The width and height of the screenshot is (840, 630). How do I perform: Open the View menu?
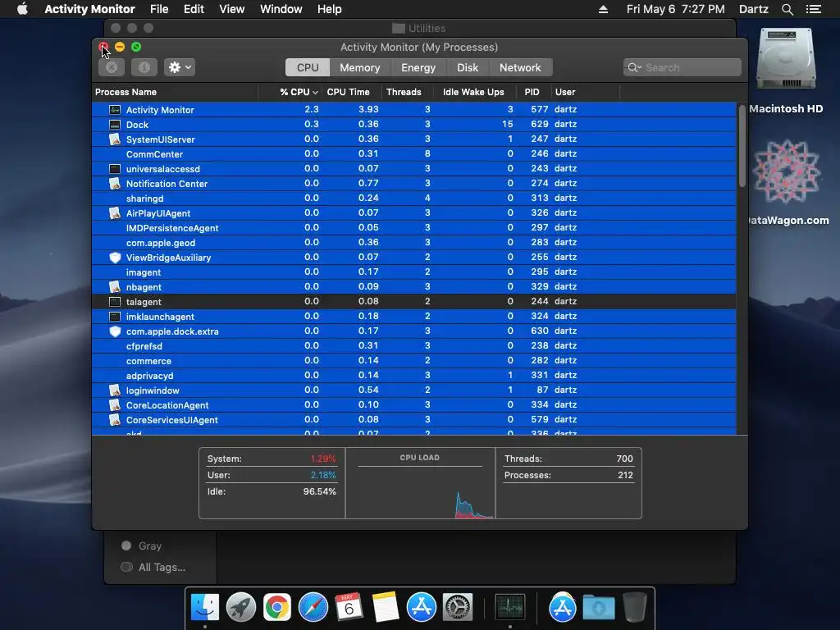232,9
